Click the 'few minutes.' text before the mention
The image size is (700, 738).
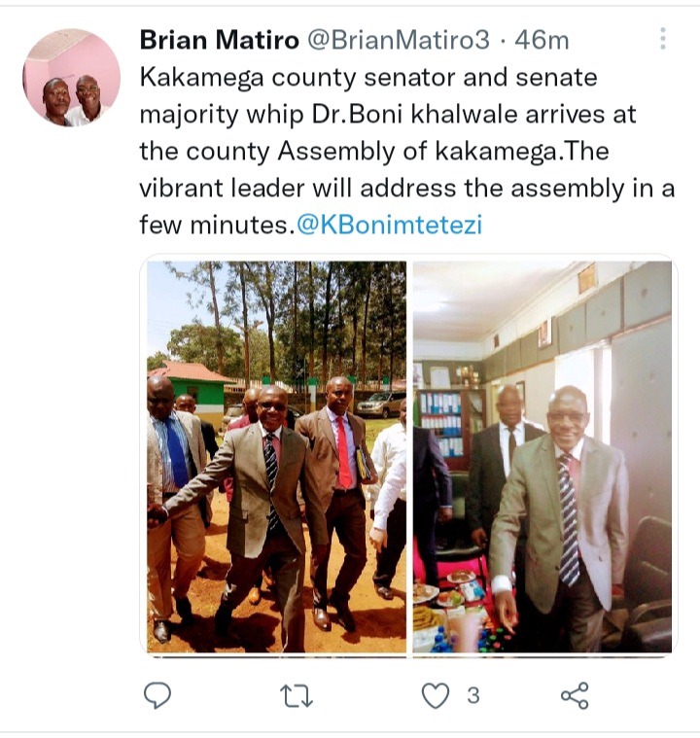214,225
